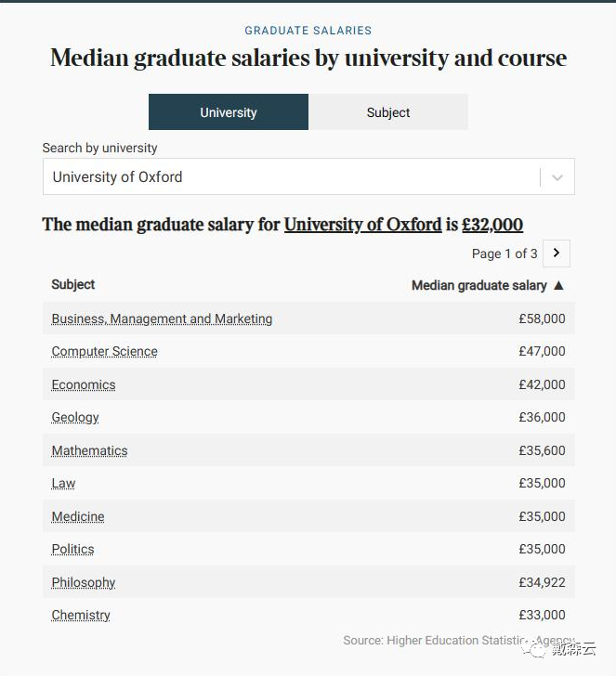The image size is (616, 676).
Task: Sort by the Subject column header
Action: [x=72, y=284]
